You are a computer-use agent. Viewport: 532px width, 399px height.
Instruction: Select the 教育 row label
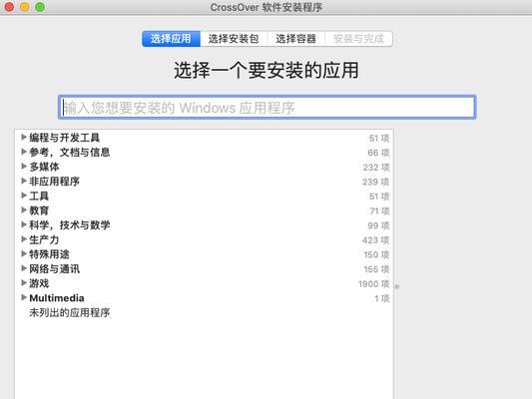pos(39,210)
